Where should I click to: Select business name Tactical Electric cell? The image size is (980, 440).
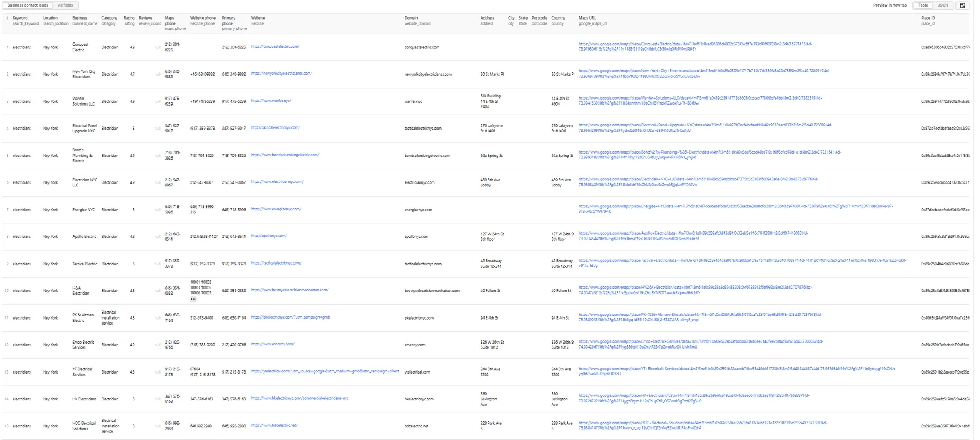[x=85, y=264]
